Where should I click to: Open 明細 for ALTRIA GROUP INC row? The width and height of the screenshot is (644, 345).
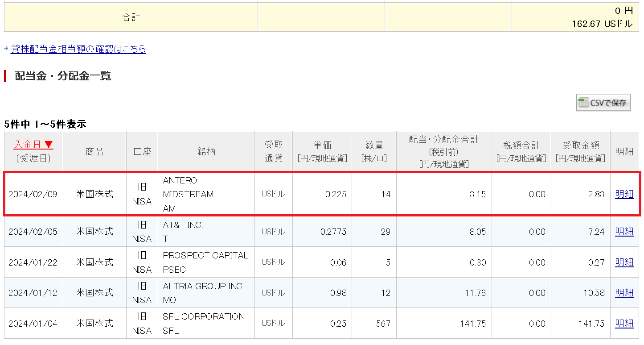click(x=624, y=293)
